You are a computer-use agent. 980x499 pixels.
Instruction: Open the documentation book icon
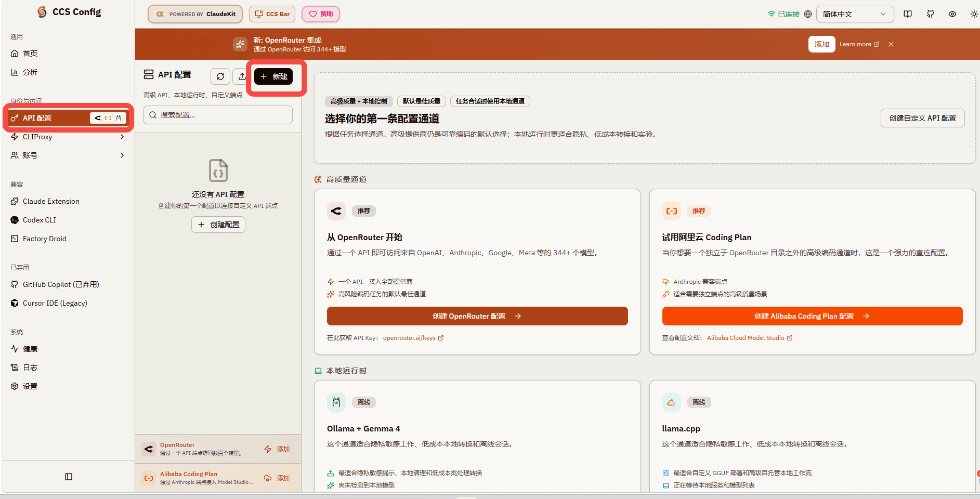point(908,14)
